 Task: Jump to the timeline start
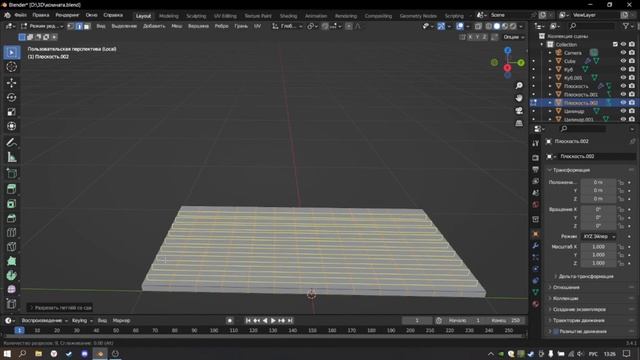(x=248, y=320)
